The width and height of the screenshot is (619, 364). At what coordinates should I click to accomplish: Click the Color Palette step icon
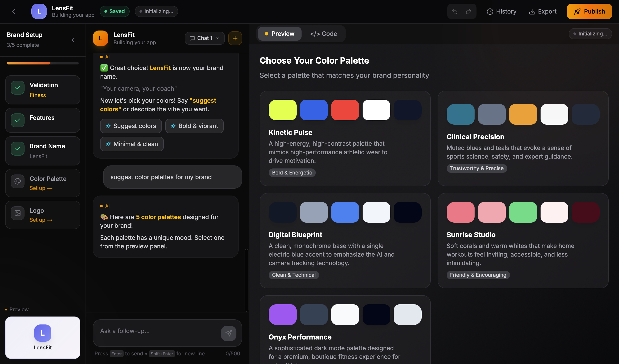pyautogui.click(x=18, y=181)
